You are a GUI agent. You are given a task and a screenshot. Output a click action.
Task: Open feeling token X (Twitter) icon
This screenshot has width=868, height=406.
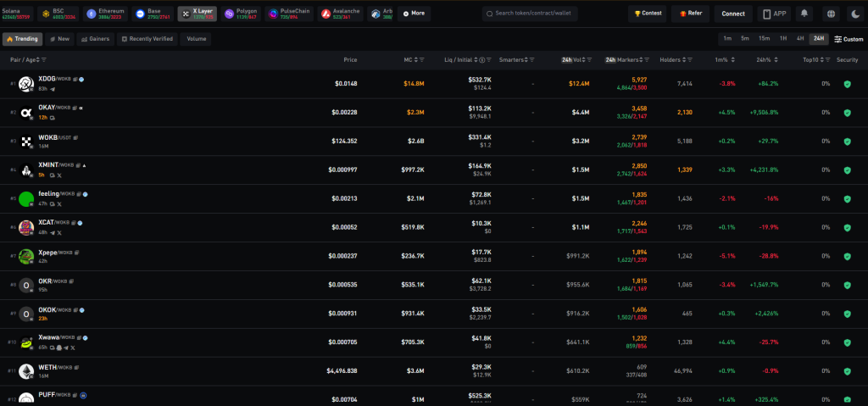click(x=59, y=204)
